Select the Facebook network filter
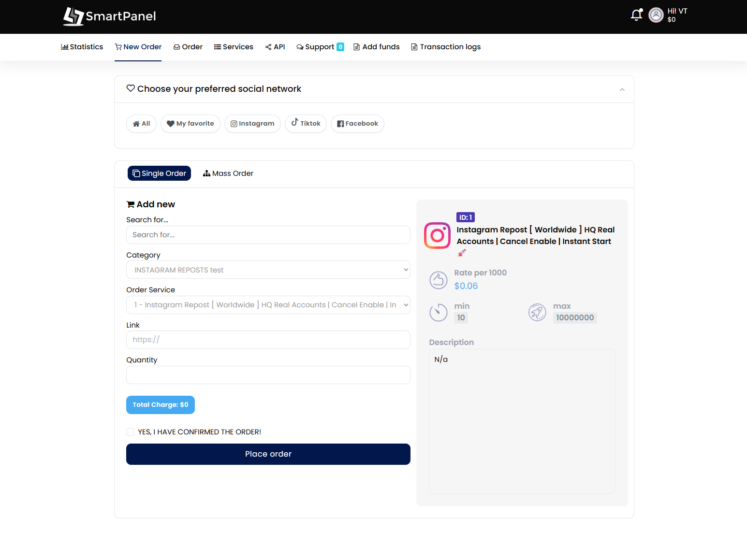Image resolution: width=747 pixels, height=560 pixels. click(x=357, y=124)
